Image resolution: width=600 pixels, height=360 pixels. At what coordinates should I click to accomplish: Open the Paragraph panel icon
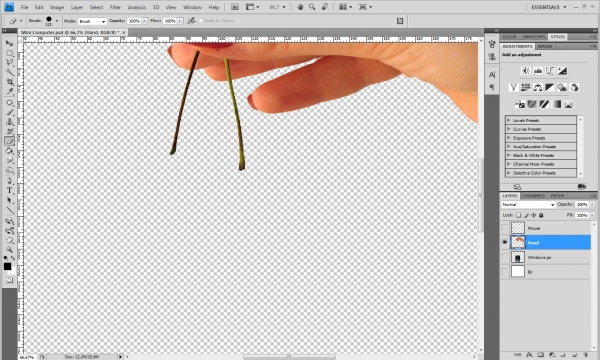coord(492,87)
